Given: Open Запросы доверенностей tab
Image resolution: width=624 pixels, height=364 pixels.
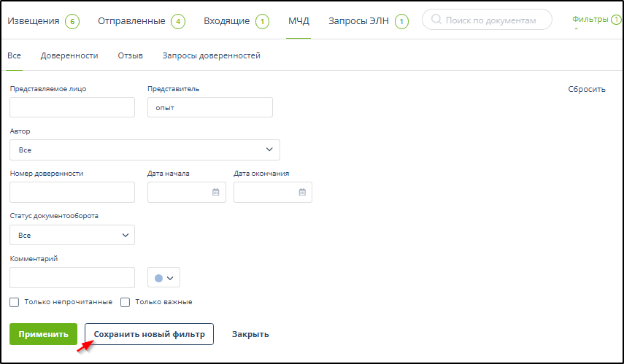Looking at the screenshot, I should tap(211, 55).
